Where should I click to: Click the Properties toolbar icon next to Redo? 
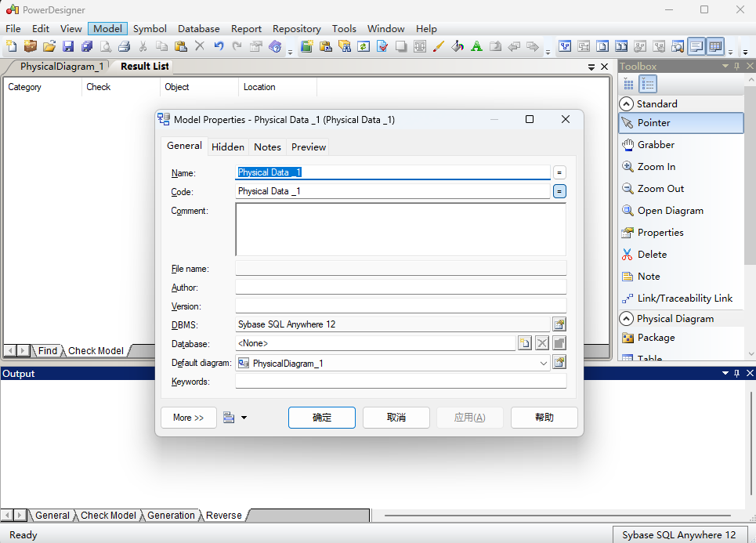[256, 46]
